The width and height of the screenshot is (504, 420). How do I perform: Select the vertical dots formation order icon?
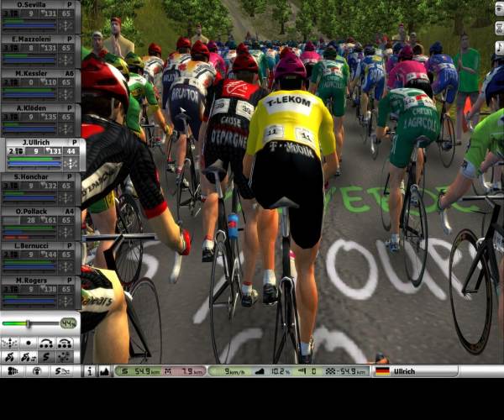[x=10, y=344]
